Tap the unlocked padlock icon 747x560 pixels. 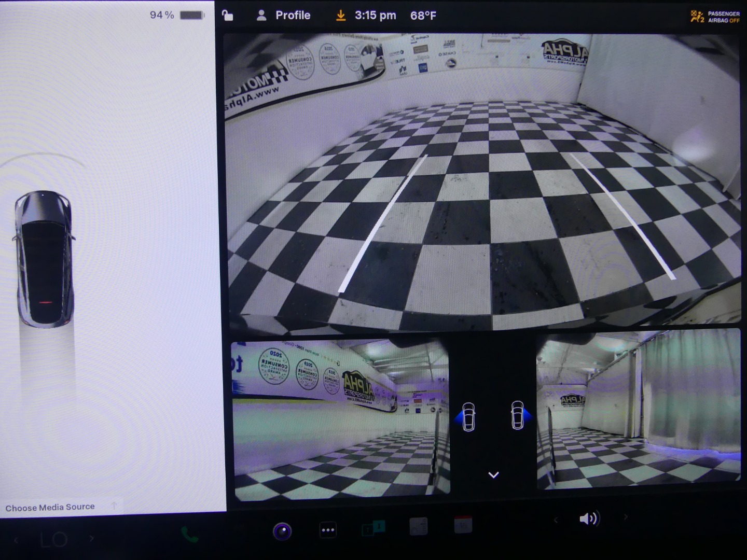227,16
